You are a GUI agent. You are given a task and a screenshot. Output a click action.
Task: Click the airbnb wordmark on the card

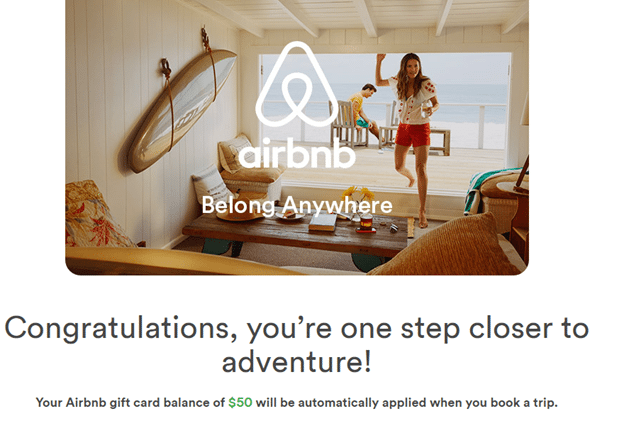[297, 153]
